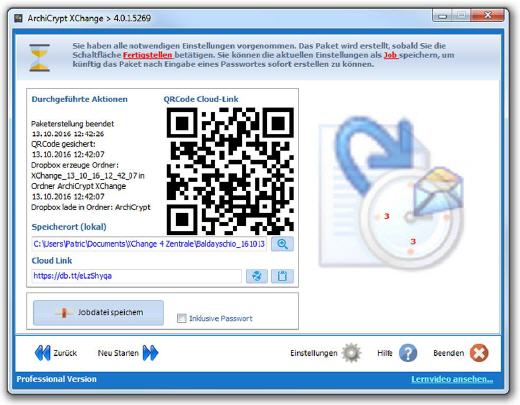Click the magnifier icon beside local path
520x405 pixels.
point(282,244)
